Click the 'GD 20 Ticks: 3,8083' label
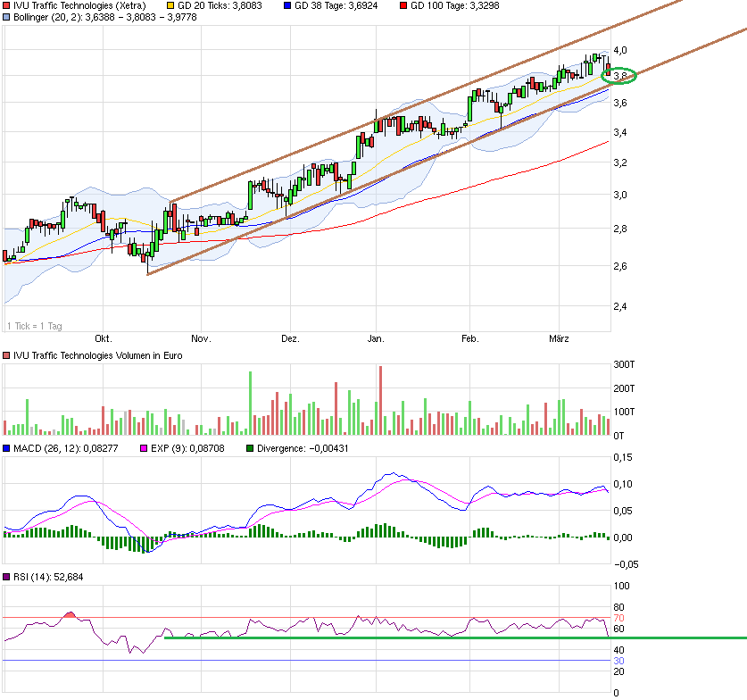The height and width of the screenshot is (700, 747). pyautogui.click(x=220, y=6)
